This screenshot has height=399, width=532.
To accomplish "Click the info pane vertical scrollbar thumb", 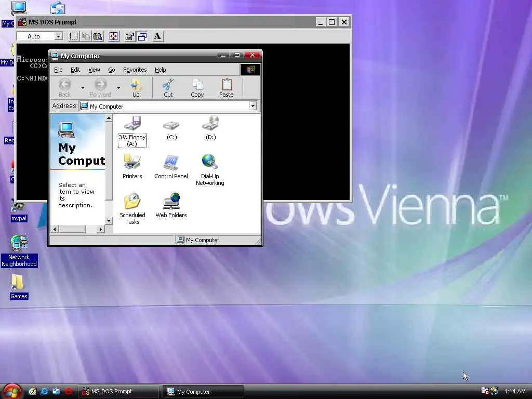I will click(x=109, y=161).
